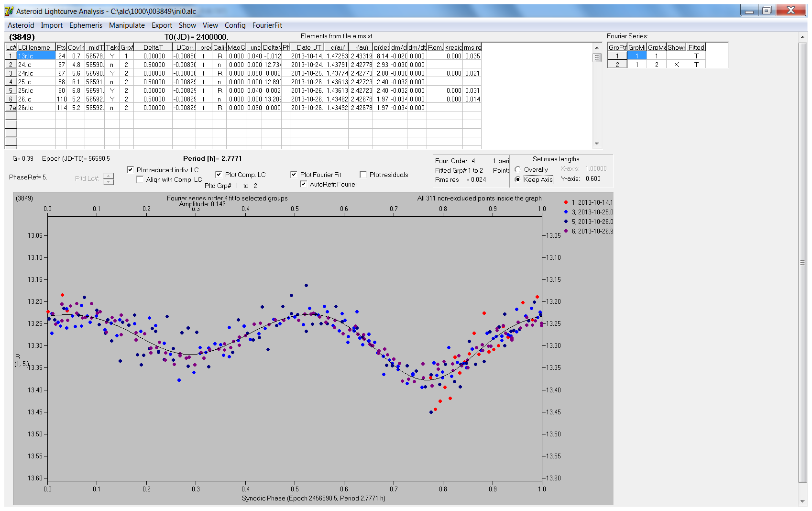
Task: Open the Export menu
Action: (x=162, y=25)
